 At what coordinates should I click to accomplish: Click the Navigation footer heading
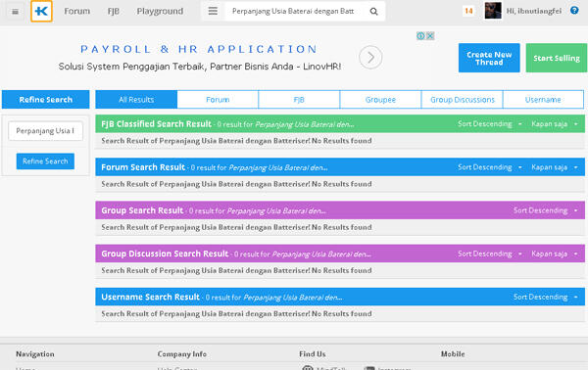[35, 354]
